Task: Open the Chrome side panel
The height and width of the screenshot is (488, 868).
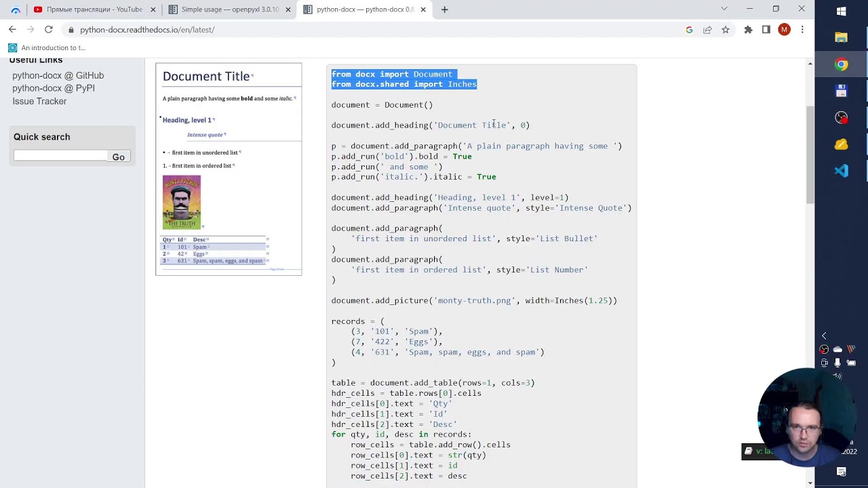Action: [766, 30]
